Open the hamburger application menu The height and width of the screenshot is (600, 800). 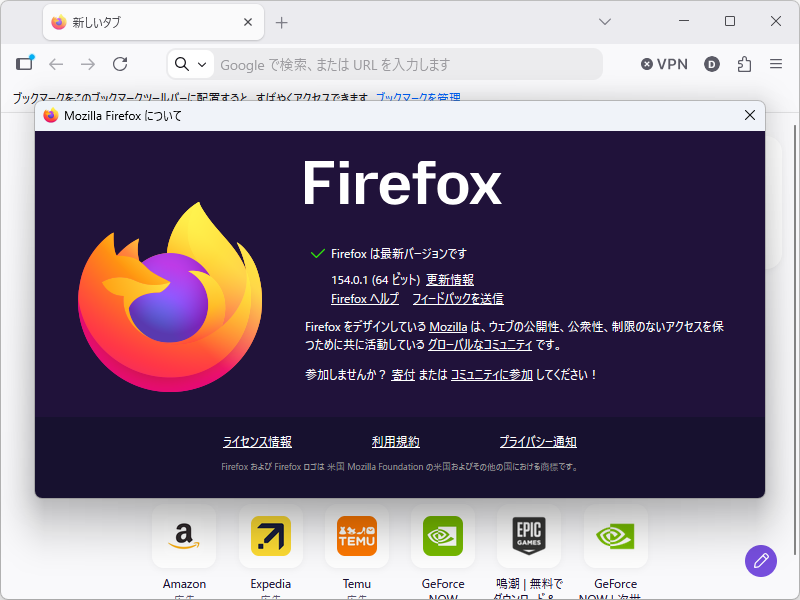coord(776,64)
